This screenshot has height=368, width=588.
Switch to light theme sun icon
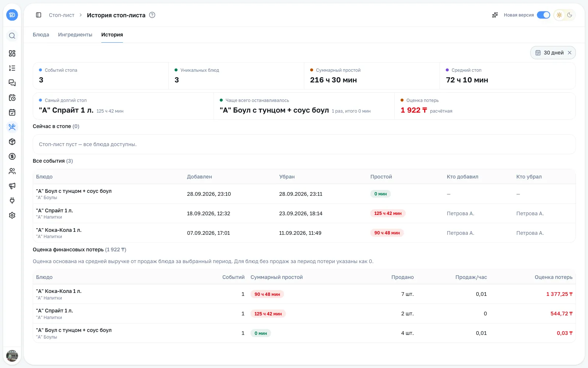pos(559,15)
